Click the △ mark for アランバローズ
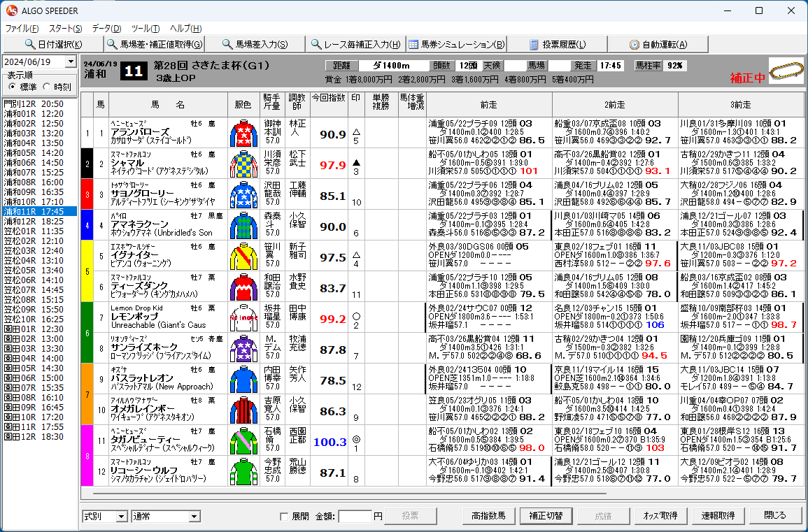The width and height of the screenshot is (808, 532). (x=356, y=132)
